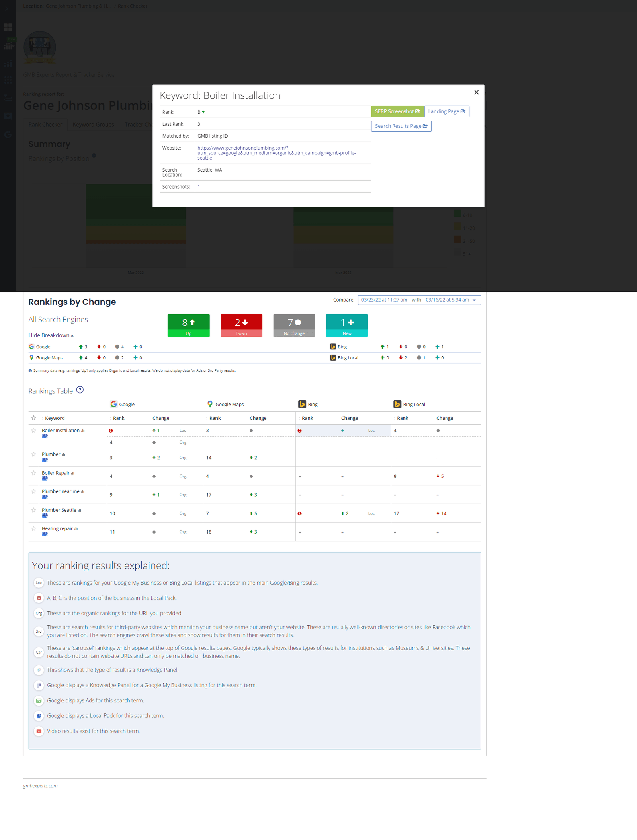The height and width of the screenshot is (840, 637).
Task: Follow the genejohnsonplumbing.com website link
Action: click(x=276, y=153)
